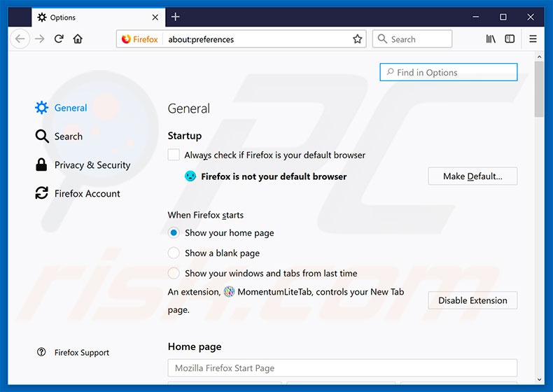Click the Startup section heading
Screen dimensions: 553x392
(185, 136)
